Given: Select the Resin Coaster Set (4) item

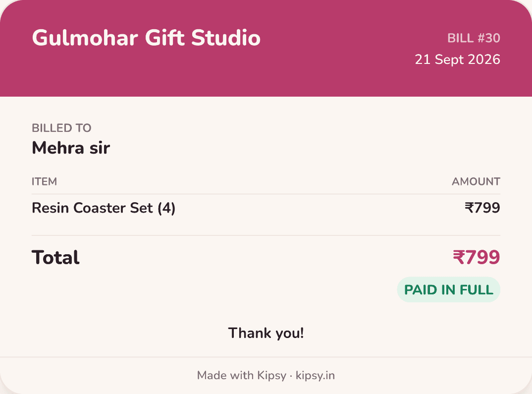Looking at the screenshot, I should click(x=104, y=208).
